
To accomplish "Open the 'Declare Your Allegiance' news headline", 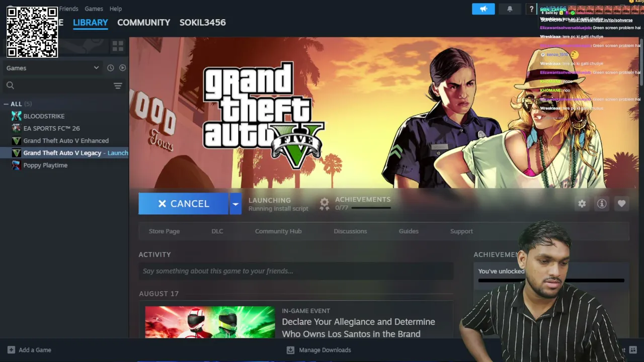I will point(358,328).
